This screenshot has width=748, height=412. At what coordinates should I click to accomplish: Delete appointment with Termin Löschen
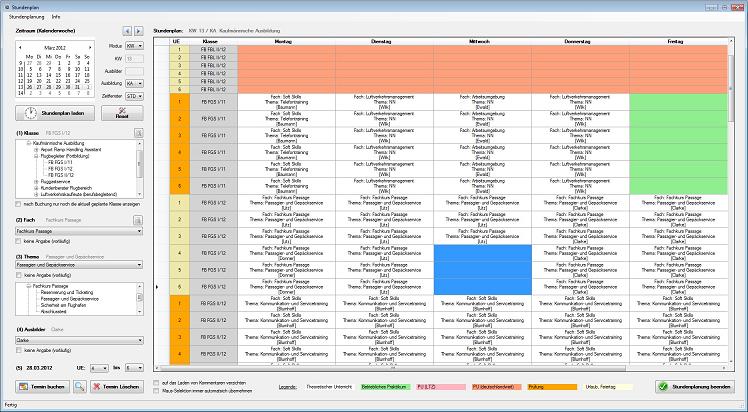pos(117,387)
